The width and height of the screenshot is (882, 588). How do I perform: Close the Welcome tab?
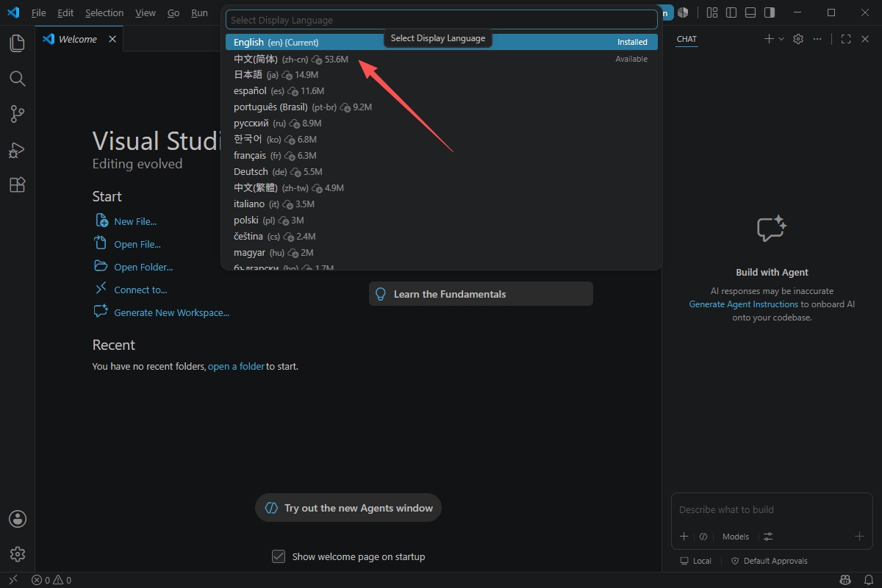coord(112,39)
